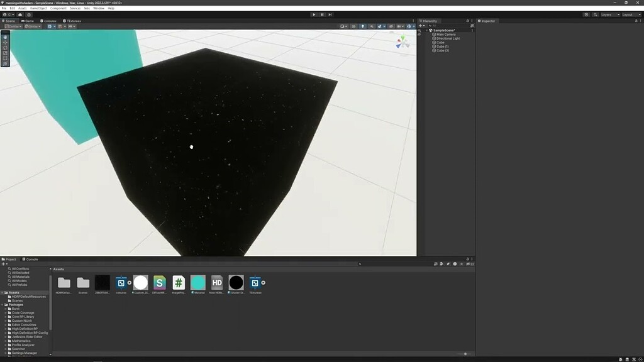
Task: Toggle the 2D view mode icon
Action: (353, 26)
